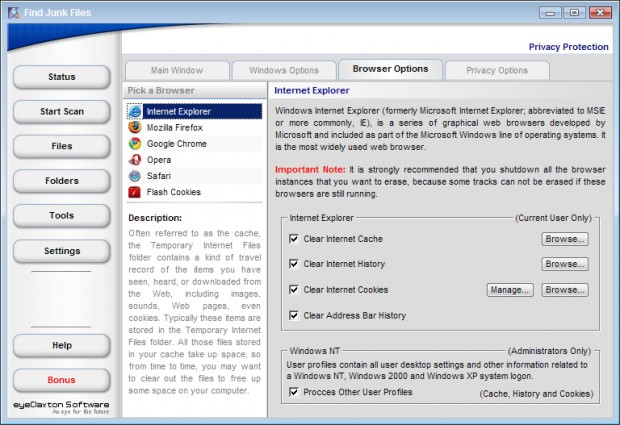620x425 pixels.
Task: Uncheck Clear Internet History
Action: [x=294, y=264]
